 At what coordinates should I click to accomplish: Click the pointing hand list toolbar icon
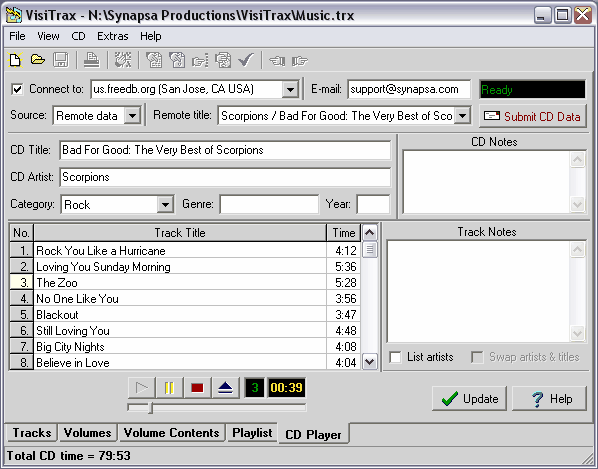tap(200, 60)
